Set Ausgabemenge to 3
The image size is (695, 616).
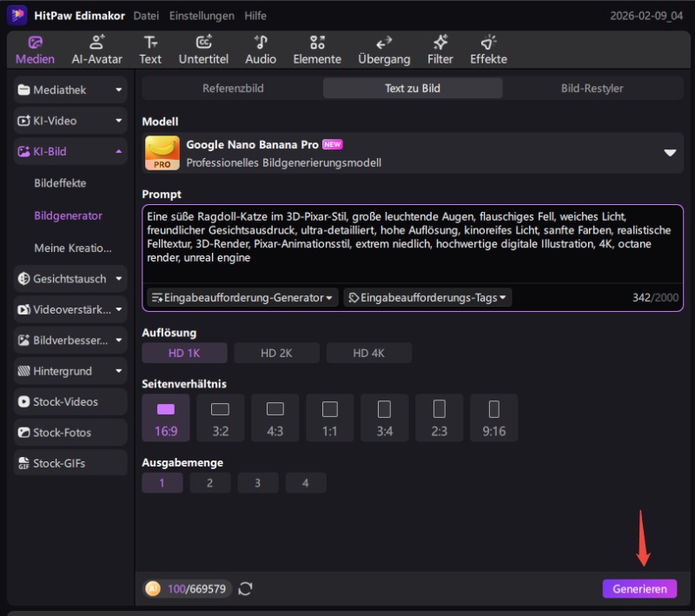point(257,483)
